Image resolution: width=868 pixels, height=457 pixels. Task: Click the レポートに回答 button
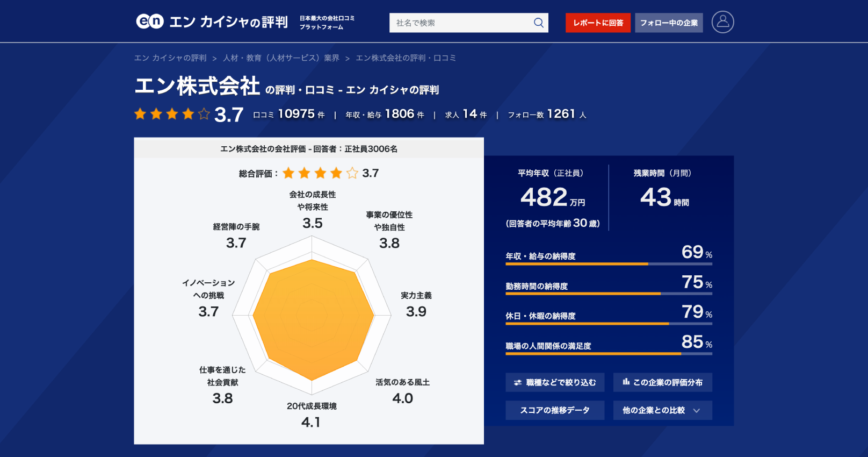pos(598,23)
